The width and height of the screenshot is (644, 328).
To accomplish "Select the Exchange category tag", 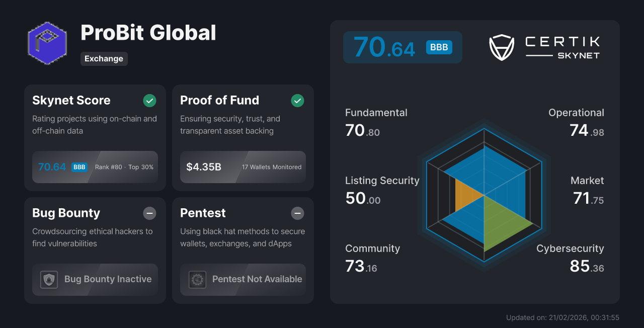I will [104, 59].
